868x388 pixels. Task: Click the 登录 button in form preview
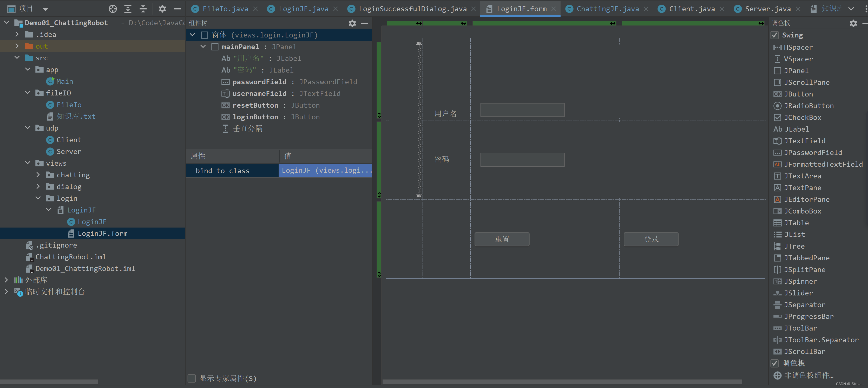point(651,239)
